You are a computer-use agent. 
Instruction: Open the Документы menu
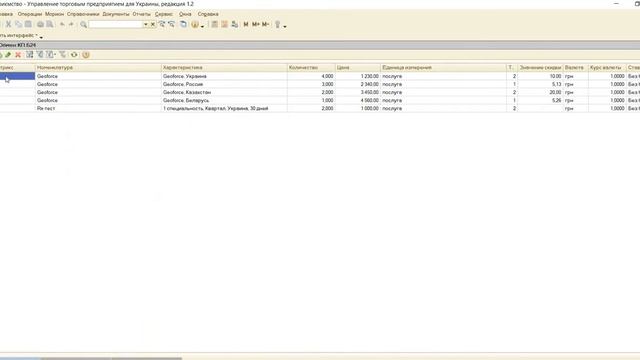116,14
